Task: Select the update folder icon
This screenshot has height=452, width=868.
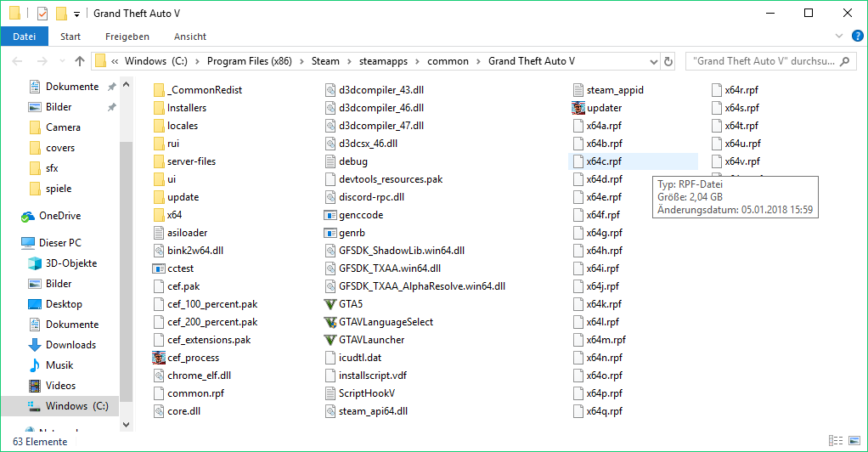Action: click(x=159, y=197)
